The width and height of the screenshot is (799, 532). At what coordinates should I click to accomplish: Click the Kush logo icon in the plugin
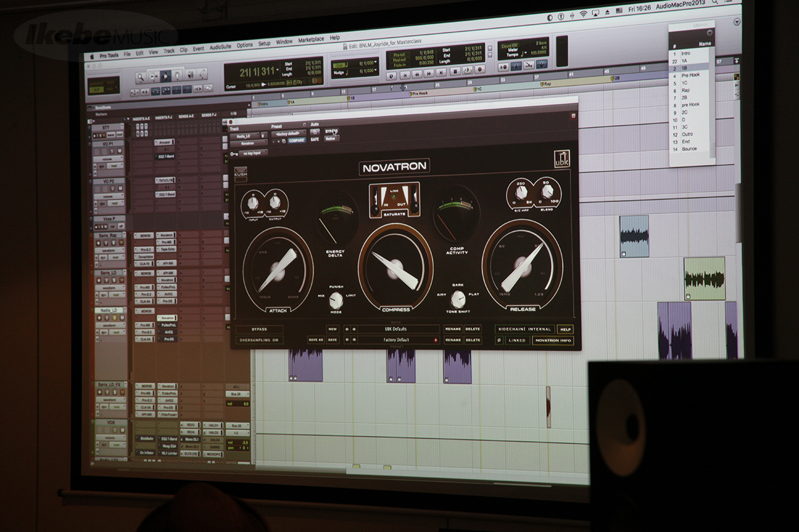pos(240,174)
